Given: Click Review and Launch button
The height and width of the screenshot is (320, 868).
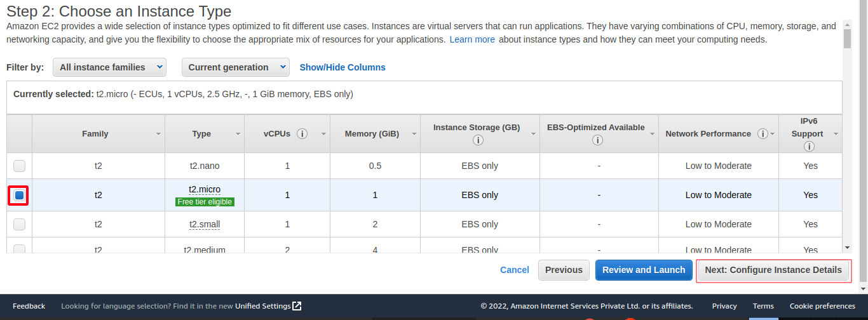Looking at the screenshot, I should coord(644,270).
